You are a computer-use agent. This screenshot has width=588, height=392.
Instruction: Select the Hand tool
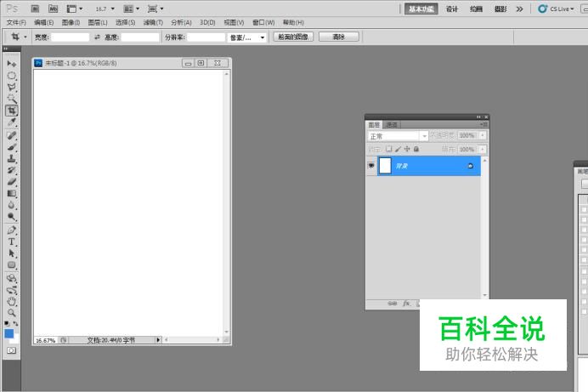12,301
